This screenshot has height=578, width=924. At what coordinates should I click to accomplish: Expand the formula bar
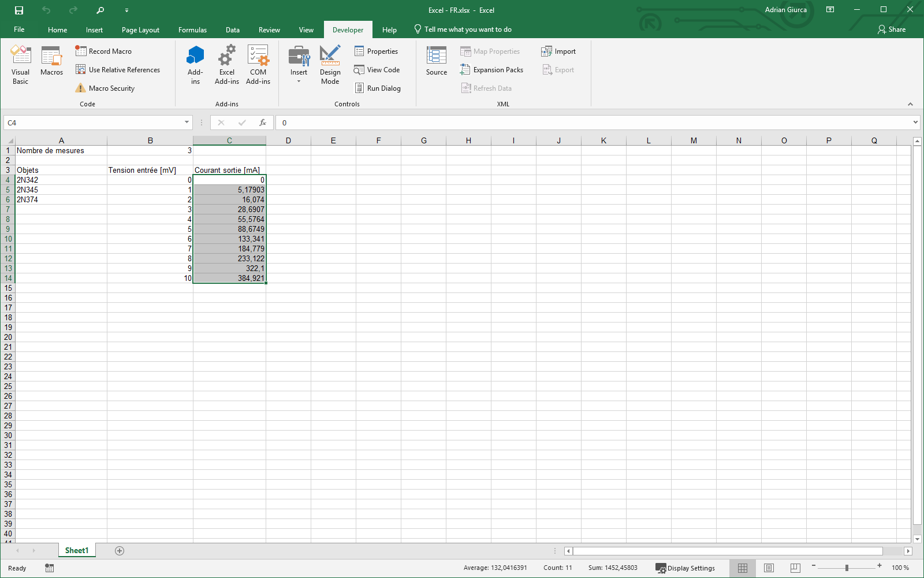pos(915,123)
